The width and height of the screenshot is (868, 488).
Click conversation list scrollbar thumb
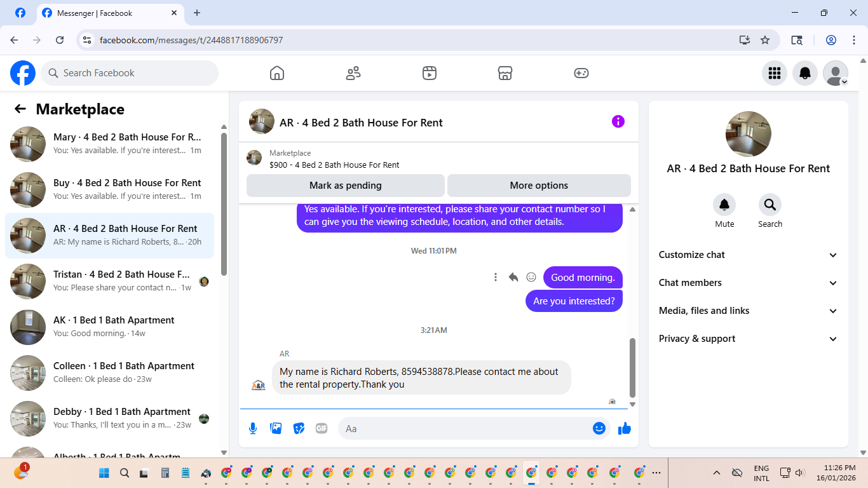tap(224, 203)
